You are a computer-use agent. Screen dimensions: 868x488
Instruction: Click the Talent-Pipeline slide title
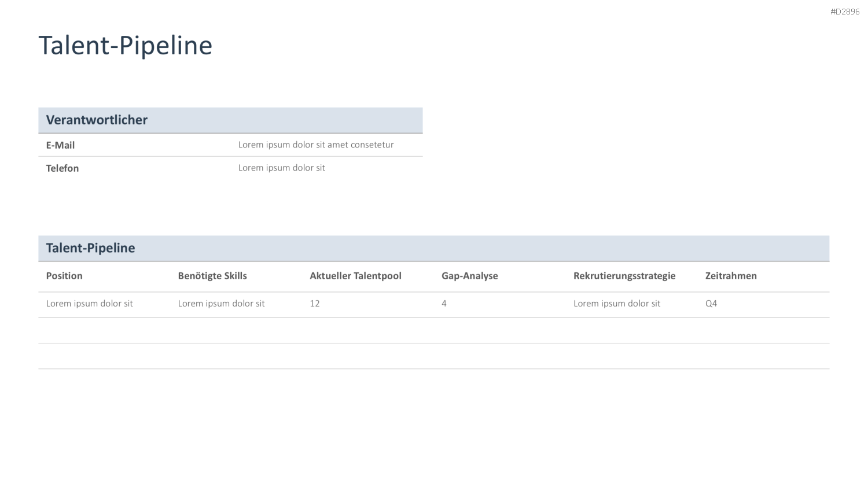point(125,46)
